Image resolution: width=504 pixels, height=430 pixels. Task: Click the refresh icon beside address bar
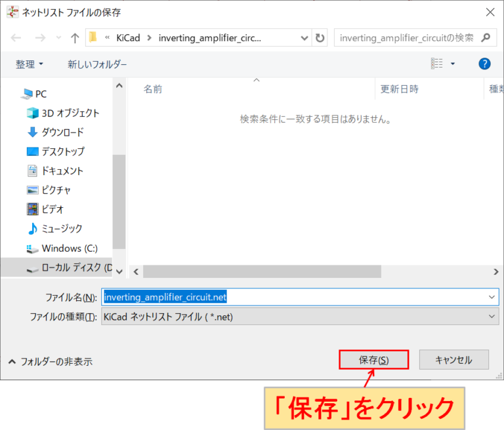(320, 38)
